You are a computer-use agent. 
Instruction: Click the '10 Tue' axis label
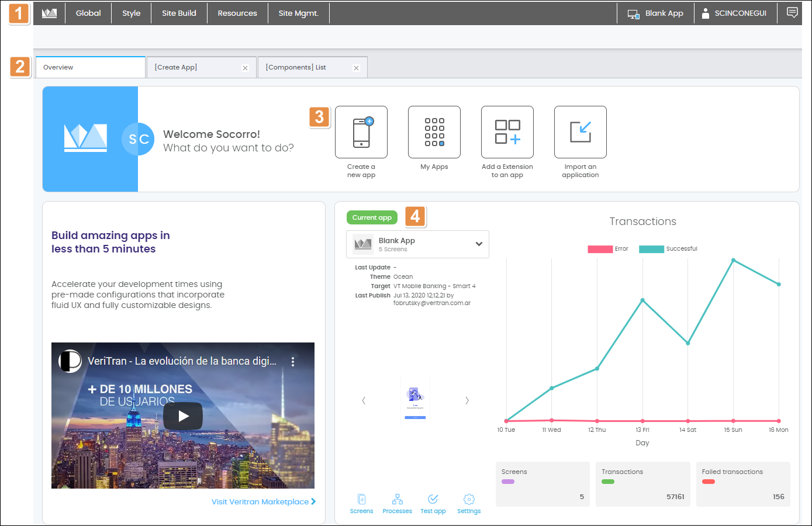pyautogui.click(x=506, y=430)
